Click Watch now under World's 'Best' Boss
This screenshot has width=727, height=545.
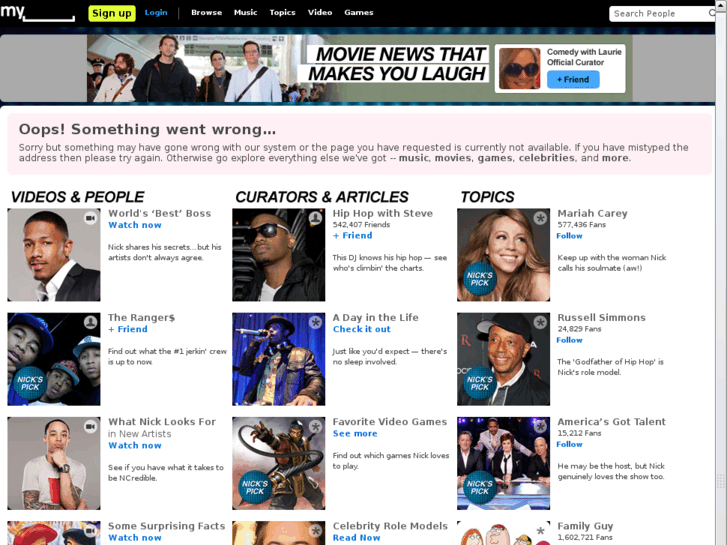pyautogui.click(x=134, y=225)
